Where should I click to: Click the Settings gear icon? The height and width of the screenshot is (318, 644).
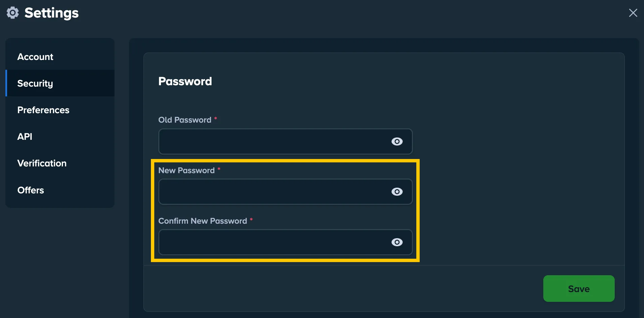pyautogui.click(x=12, y=12)
